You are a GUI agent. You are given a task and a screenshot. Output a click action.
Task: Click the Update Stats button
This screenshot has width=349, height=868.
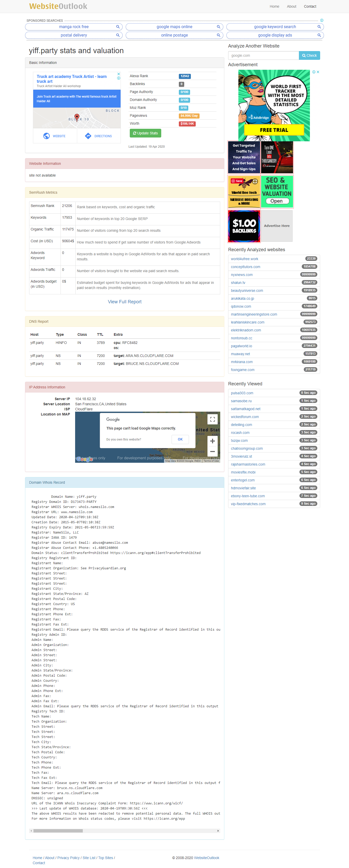pos(145,133)
